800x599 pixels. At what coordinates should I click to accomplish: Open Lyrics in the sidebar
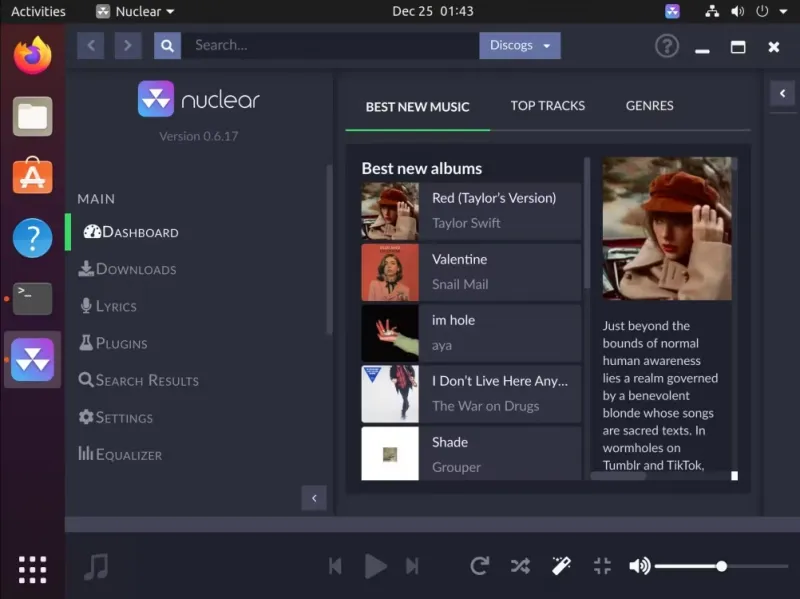[108, 306]
